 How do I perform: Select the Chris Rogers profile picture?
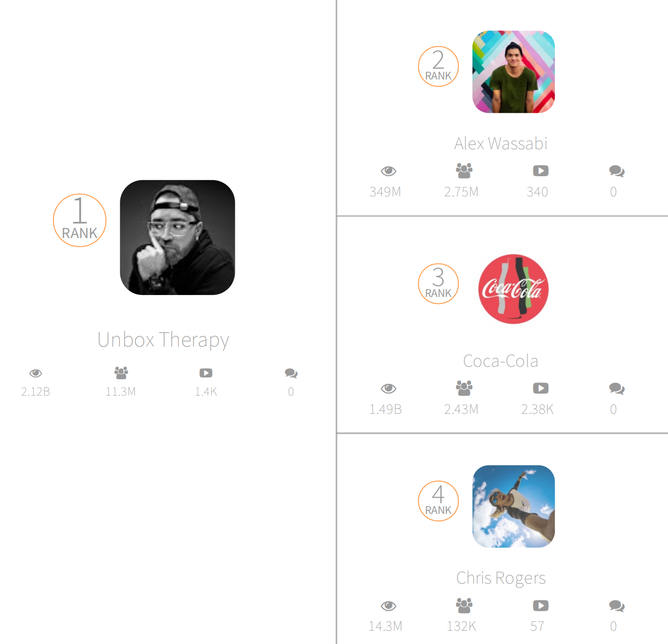tap(514, 507)
